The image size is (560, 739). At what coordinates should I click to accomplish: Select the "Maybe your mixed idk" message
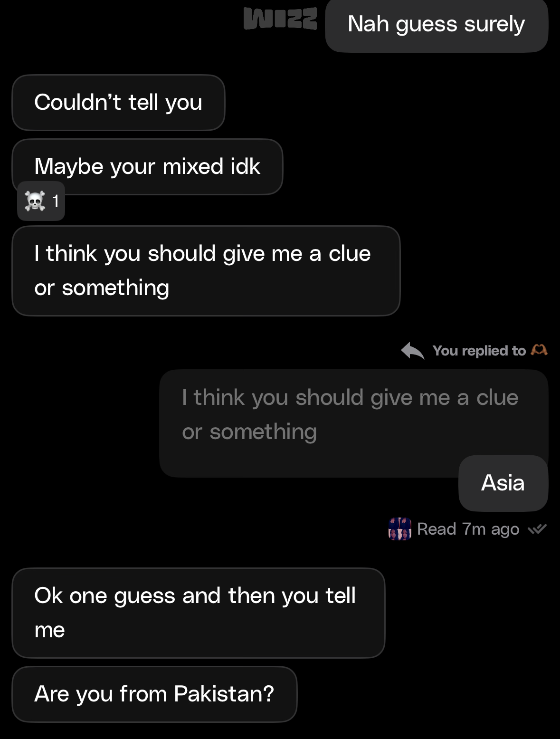coord(147,166)
